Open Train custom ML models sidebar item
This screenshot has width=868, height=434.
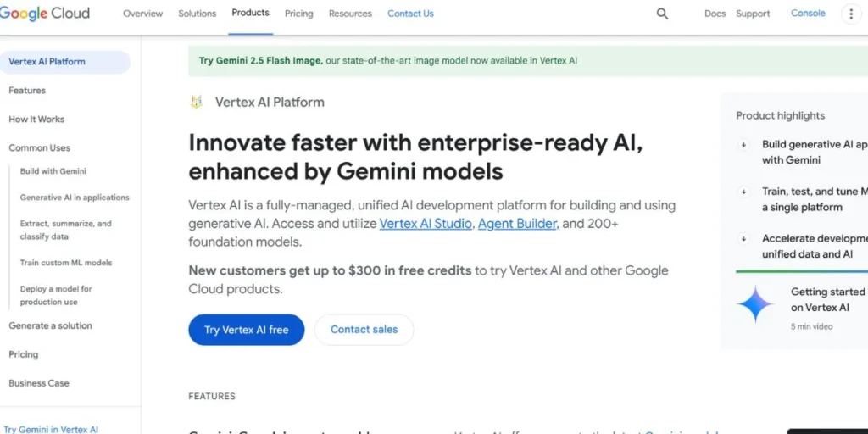point(66,263)
